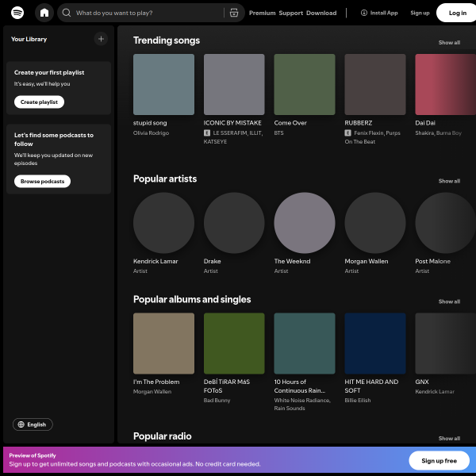Open the 'stupid song' cover thumbnail
476x476 pixels.
tap(163, 84)
